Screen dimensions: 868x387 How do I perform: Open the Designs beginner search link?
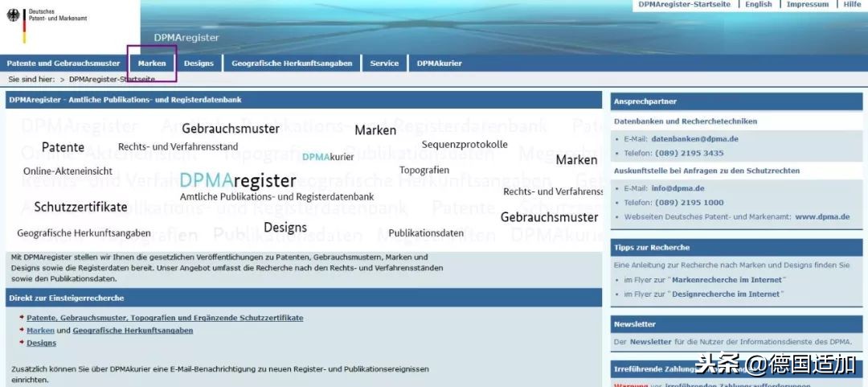tap(42, 344)
